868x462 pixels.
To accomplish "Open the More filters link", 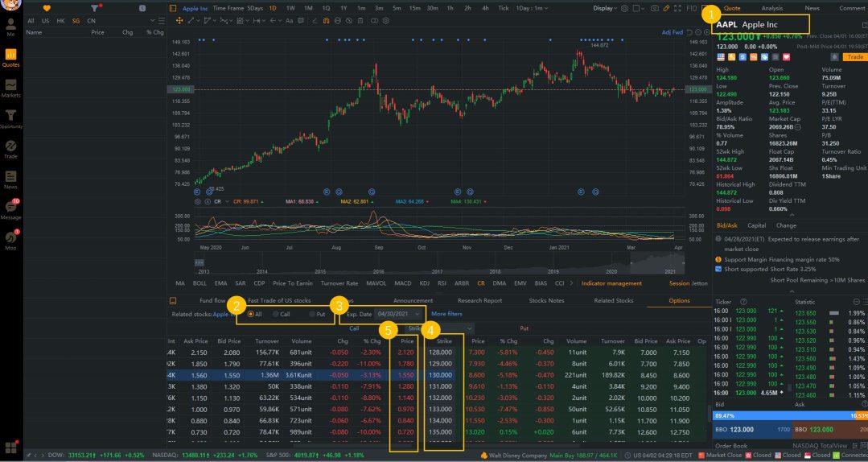I will point(446,314).
